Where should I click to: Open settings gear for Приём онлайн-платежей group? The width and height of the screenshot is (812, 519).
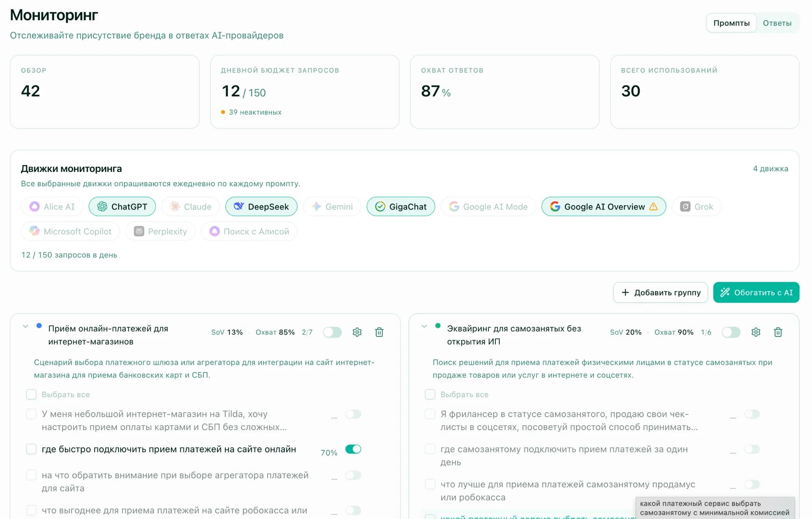coord(357,332)
